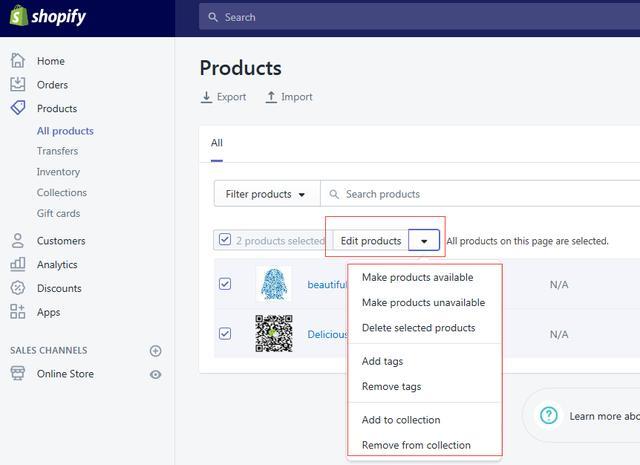640x465 pixels.
Task: Uncheck the Delicious product row checkbox
Action: pyautogui.click(x=225, y=334)
